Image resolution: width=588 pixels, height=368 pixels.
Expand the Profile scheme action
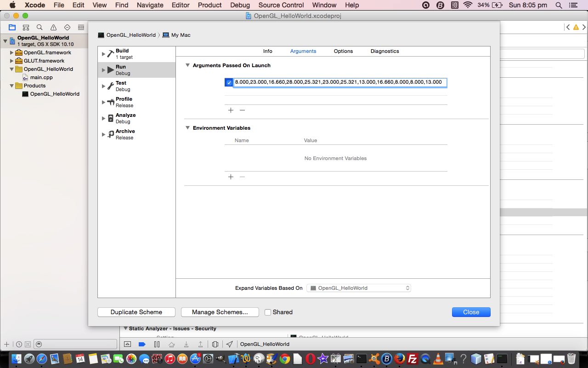pyautogui.click(x=103, y=102)
